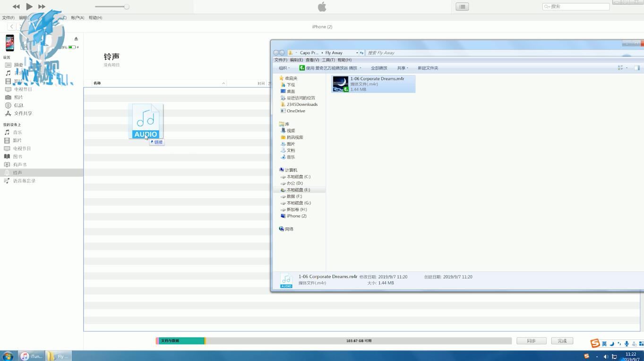
Task: Click the Windows Start button
Action: [8, 356]
